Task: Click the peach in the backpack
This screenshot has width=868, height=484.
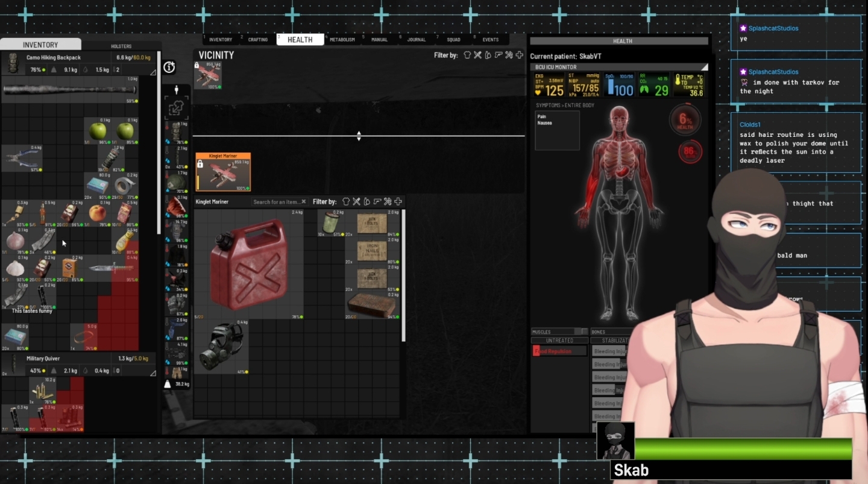Action: click(97, 213)
